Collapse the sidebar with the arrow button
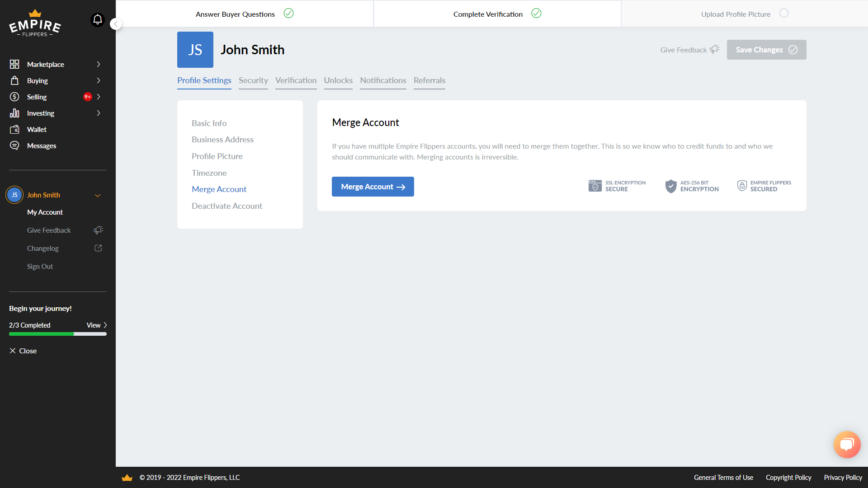This screenshot has height=488, width=868. (116, 24)
